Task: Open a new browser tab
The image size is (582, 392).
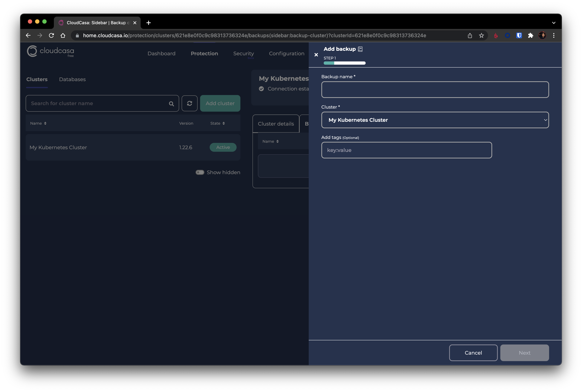Action: coord(148,23)
